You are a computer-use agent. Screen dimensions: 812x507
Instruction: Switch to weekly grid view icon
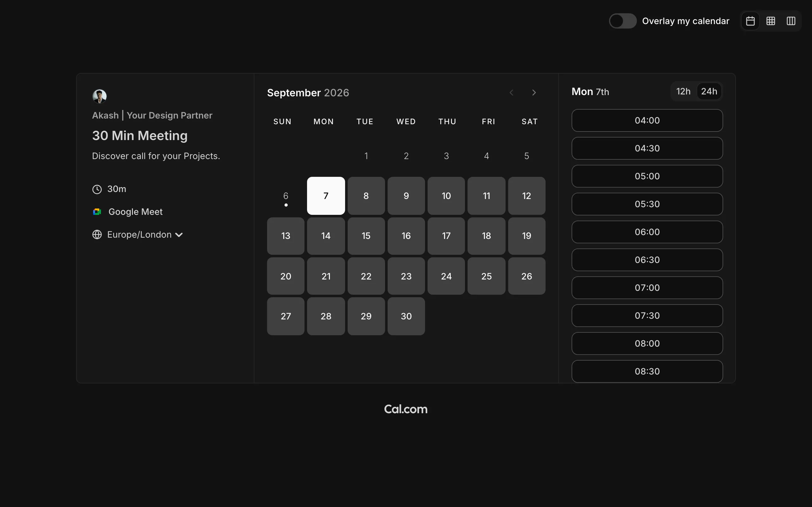tap(771, 21)
